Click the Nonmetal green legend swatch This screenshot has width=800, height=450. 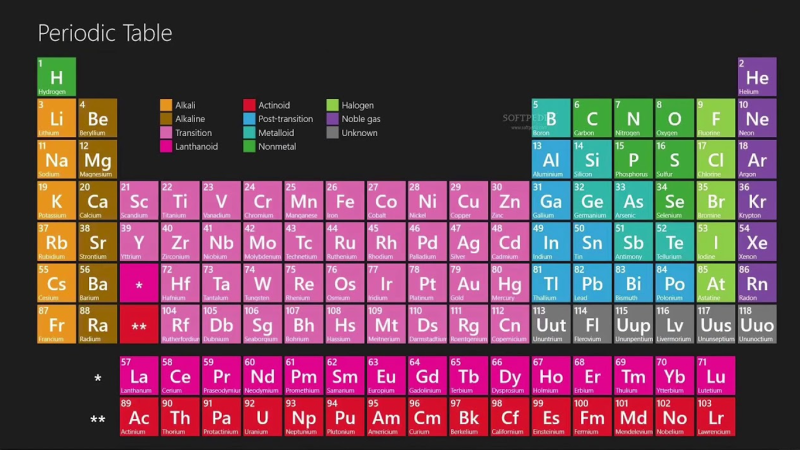tap(249, 146)
